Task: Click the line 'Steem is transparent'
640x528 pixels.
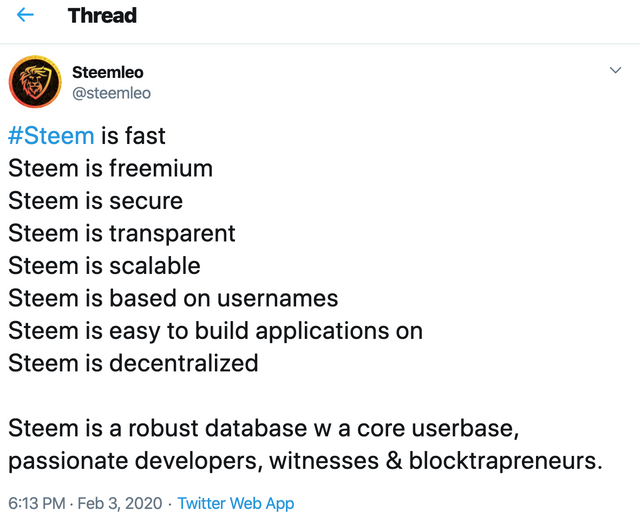Action: [122, 233]
